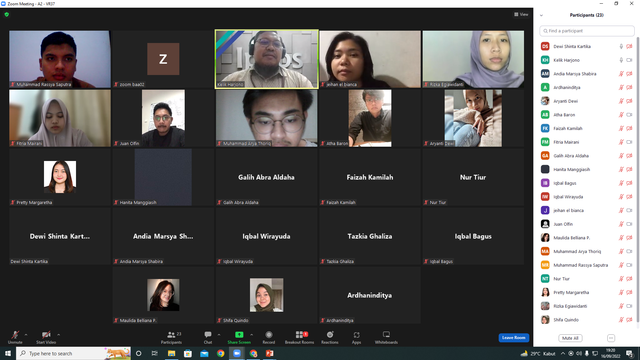Select Muhammad Rassya Saputra's video tile
Viewport: 640px width, 360px height.
60,59
